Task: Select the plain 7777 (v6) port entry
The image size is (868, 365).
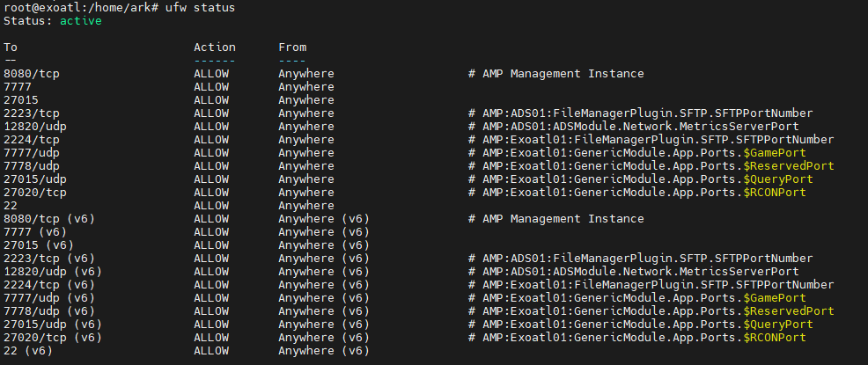Action: [x=35, y=231]
